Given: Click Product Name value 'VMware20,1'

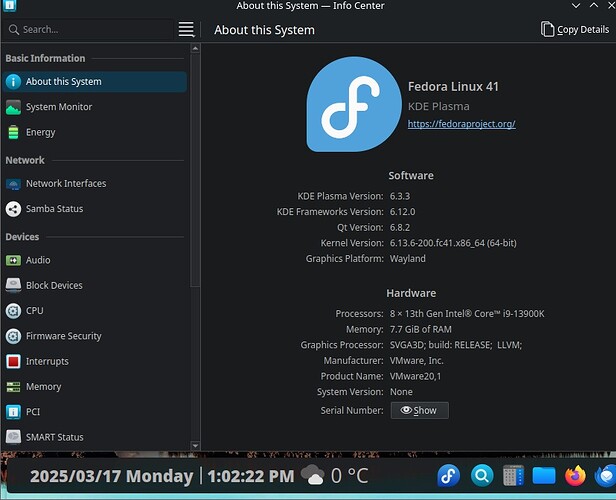Looking at the screenshot, I should click(x=415, y=376).
